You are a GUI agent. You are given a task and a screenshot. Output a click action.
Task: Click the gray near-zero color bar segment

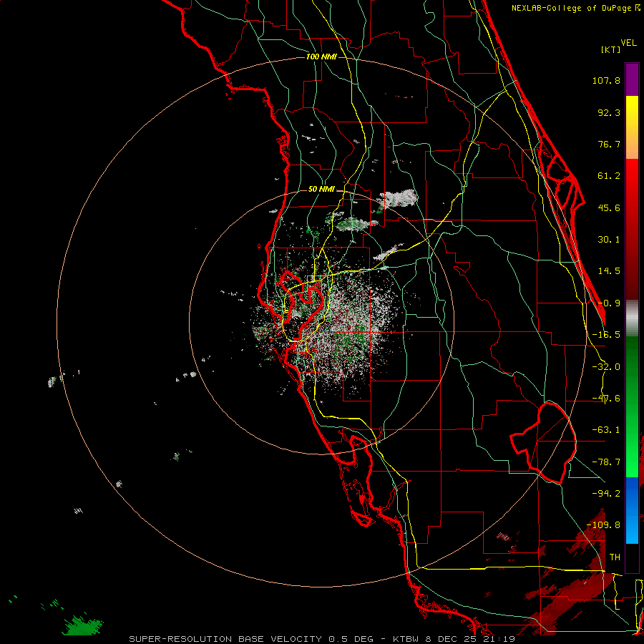click(632, 318)
